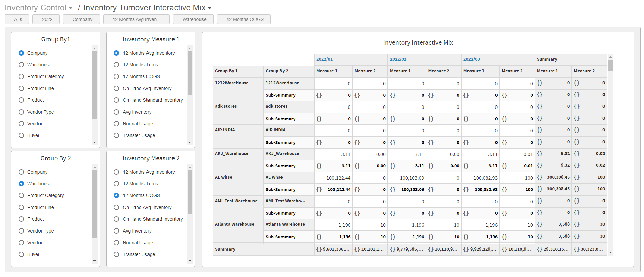Click braces icon in AIR INDIA row Summary Measure 2

[576, 130]
